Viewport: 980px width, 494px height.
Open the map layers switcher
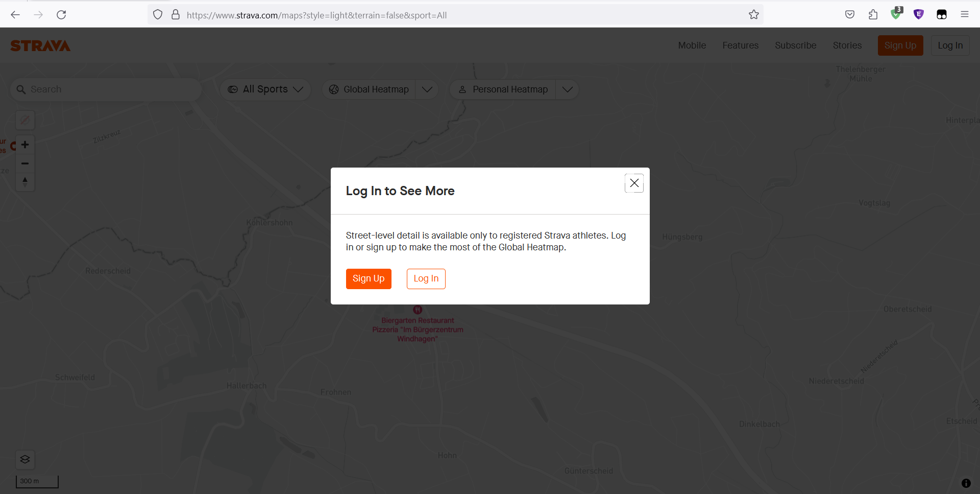click(x=24, y=459)
